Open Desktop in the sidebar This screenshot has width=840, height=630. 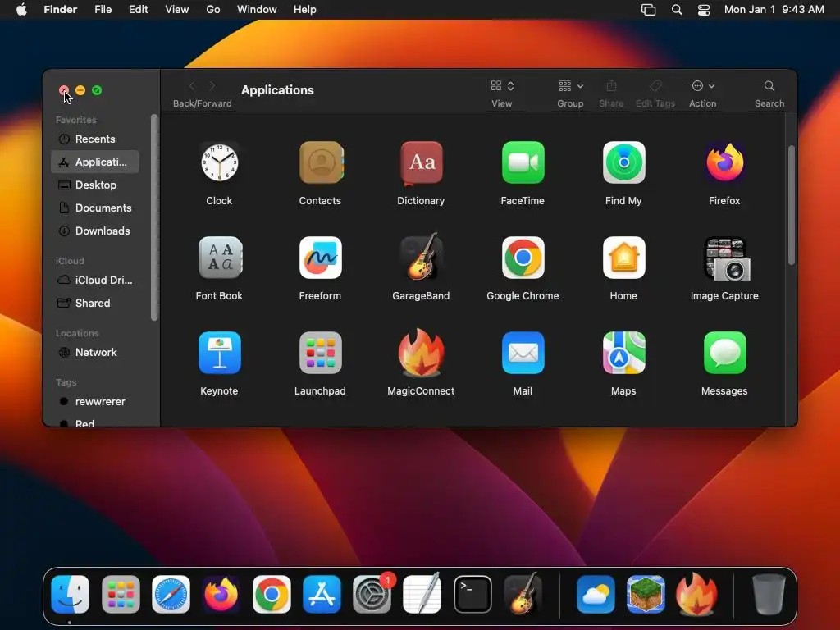(95, 185)
